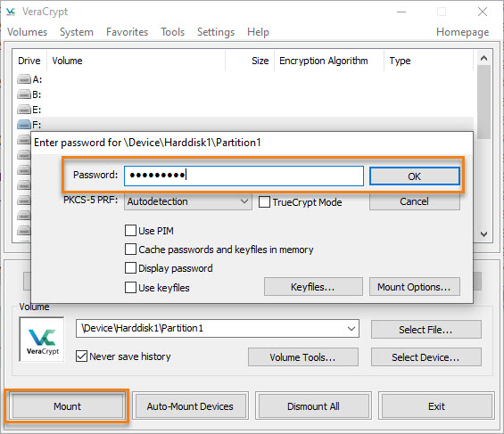
Task: Confirm password with OK button
Action: [x=414, y=176]
